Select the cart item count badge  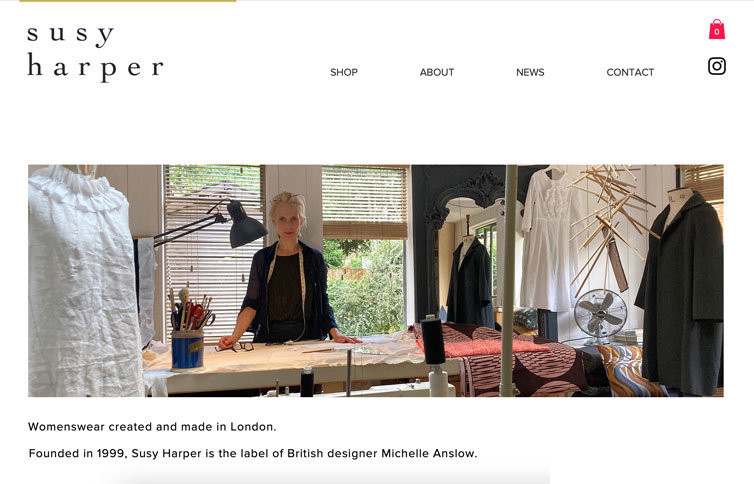(716, 32)
